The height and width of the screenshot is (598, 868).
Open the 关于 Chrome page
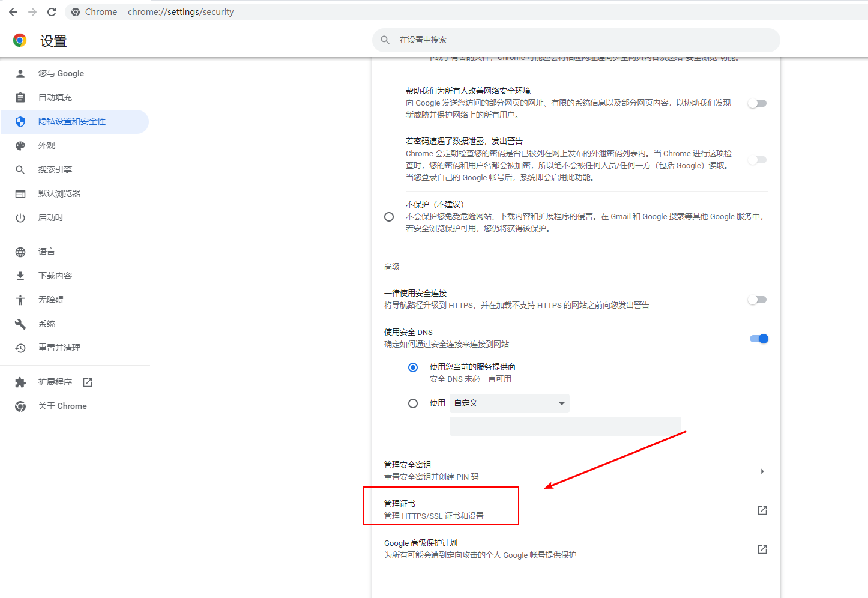point(62,406)
